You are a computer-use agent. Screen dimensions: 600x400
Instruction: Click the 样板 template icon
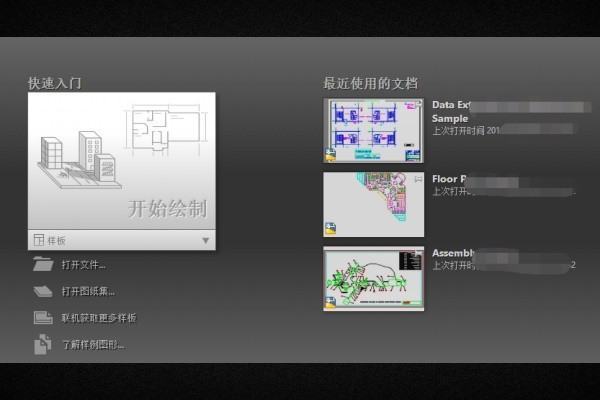pyautogui.click(x=39, y=240)
